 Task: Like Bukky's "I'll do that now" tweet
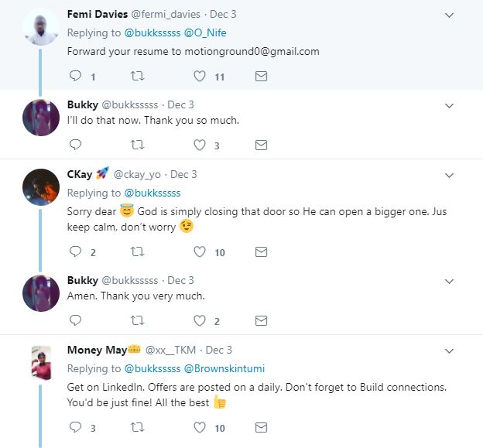(x=200, y=145)
